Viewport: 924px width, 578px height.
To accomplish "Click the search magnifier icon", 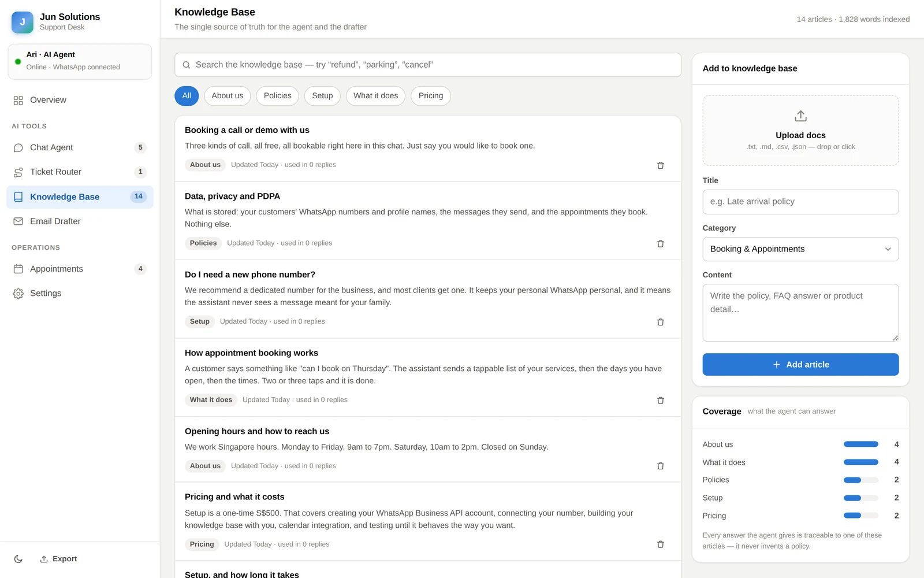I will (x=187, y=65).
